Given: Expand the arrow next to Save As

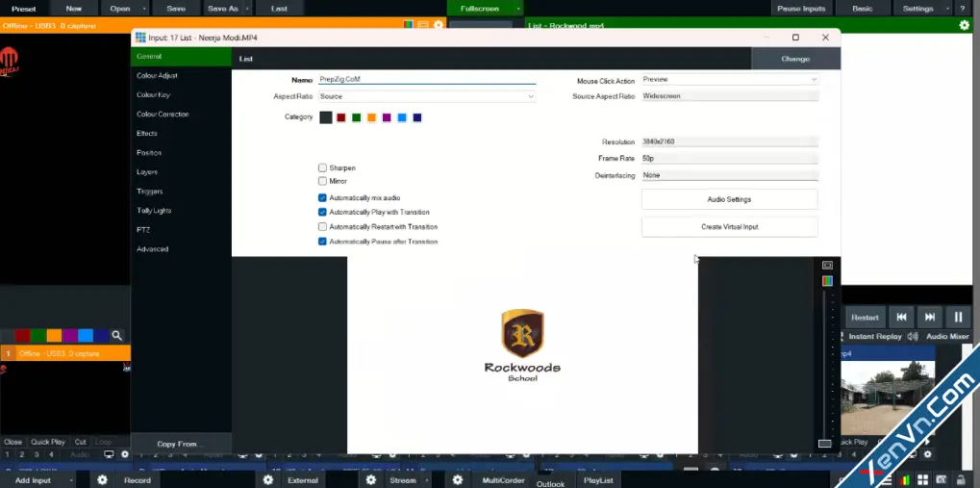Looking at the screenshot, I should point(248,9).
